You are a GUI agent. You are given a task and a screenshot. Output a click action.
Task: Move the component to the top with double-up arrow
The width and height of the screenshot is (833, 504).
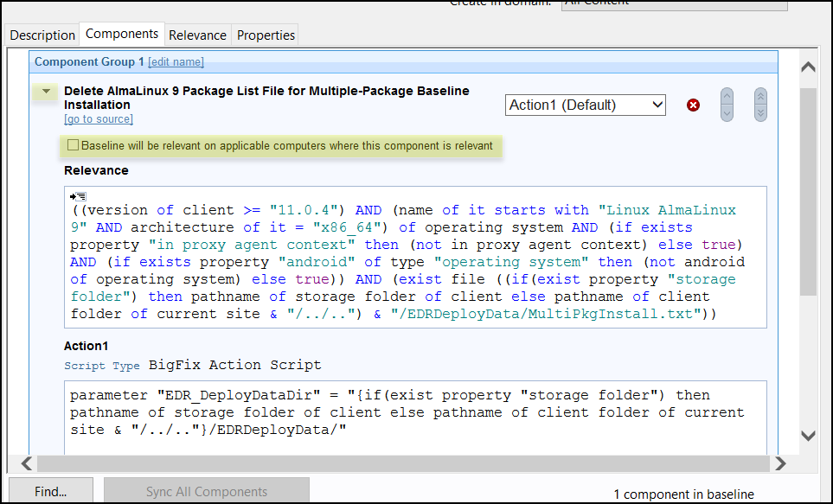[x=760, y=95]
